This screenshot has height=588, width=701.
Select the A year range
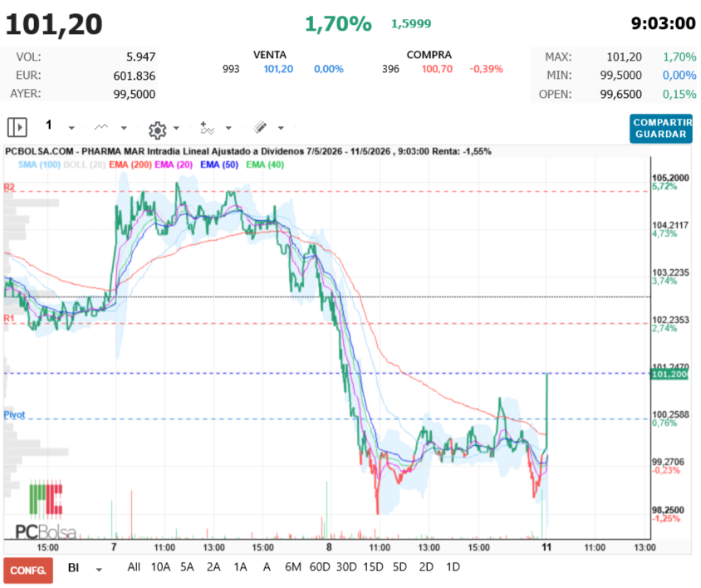[267, 567]
